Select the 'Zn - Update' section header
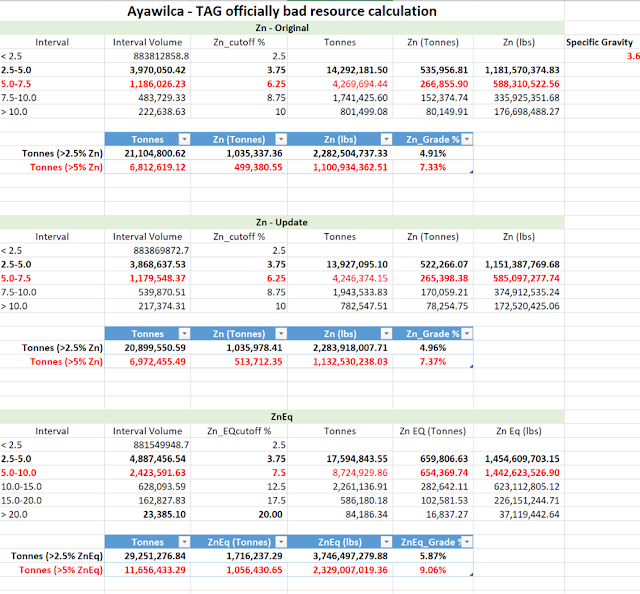The image size is (640, 594). pos(282,222)
